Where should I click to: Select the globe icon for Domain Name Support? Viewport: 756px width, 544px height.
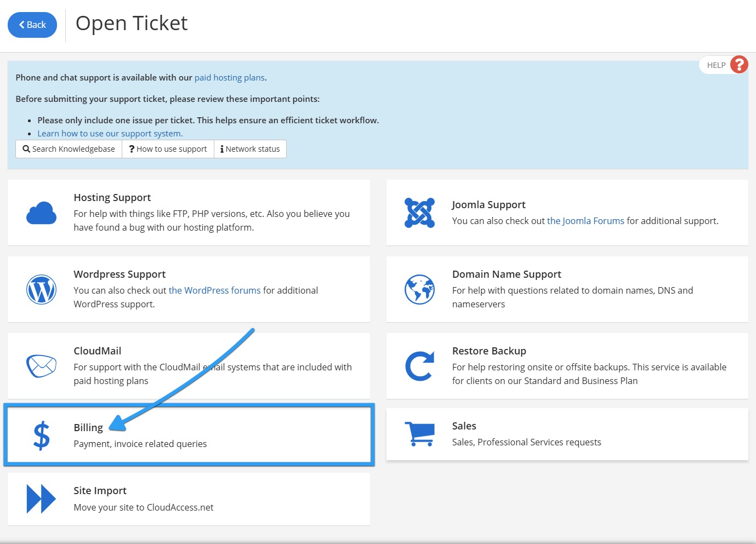tap(419, 289)
